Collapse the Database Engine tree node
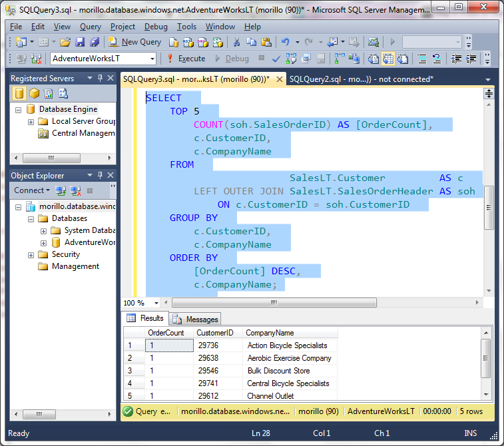The height and width of the screenshot is (446, 504). point(19,109)
